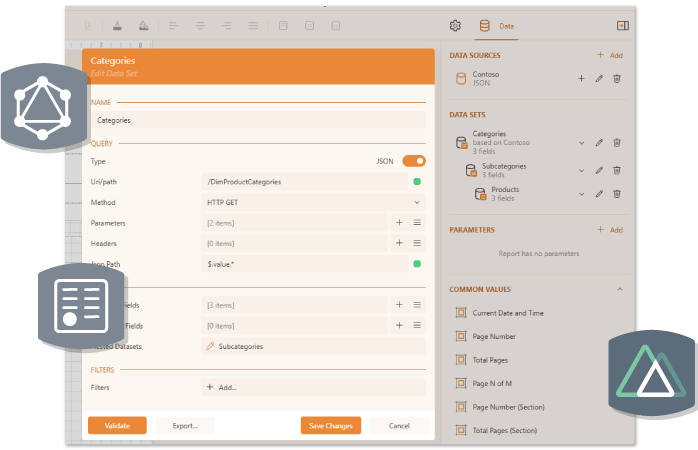Add a new Parameters item
The height and width of the screenshot is (450, 698).
click(x=399, y=223)
